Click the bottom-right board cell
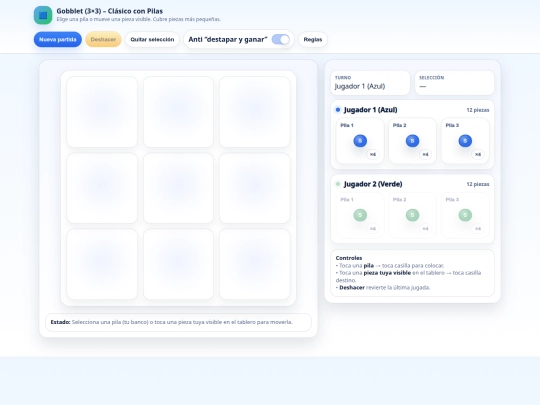Viewport: 540px width, 405px height. click(x=255, y=264)
